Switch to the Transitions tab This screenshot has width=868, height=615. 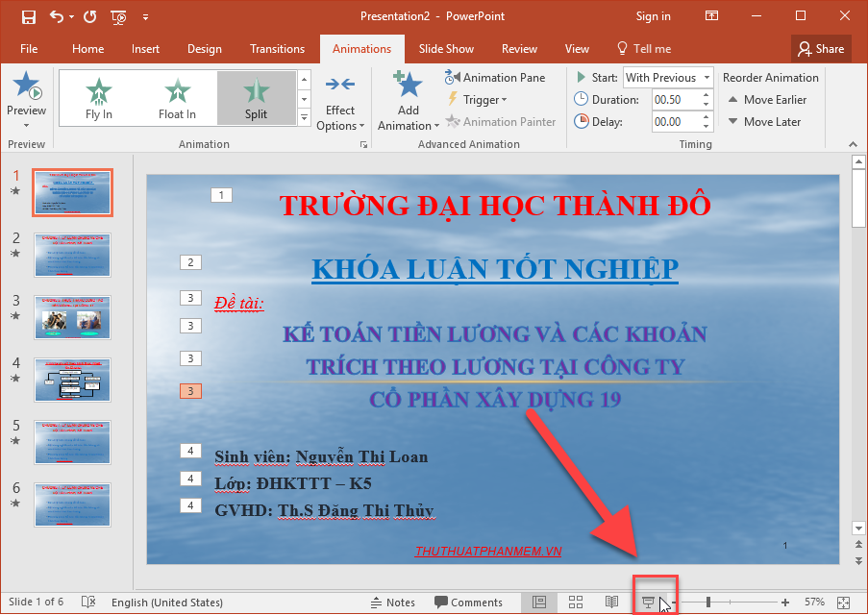click(x=277, y=48)
